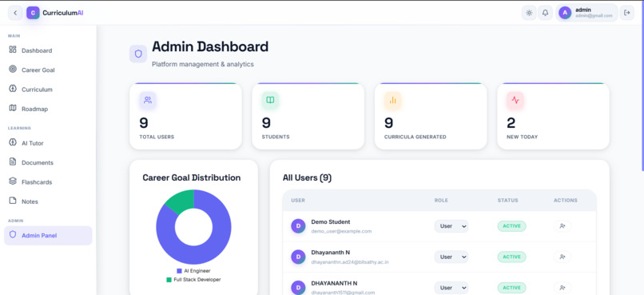Click the Total Users people icon
Screen dimensions: 644x295
148,100
